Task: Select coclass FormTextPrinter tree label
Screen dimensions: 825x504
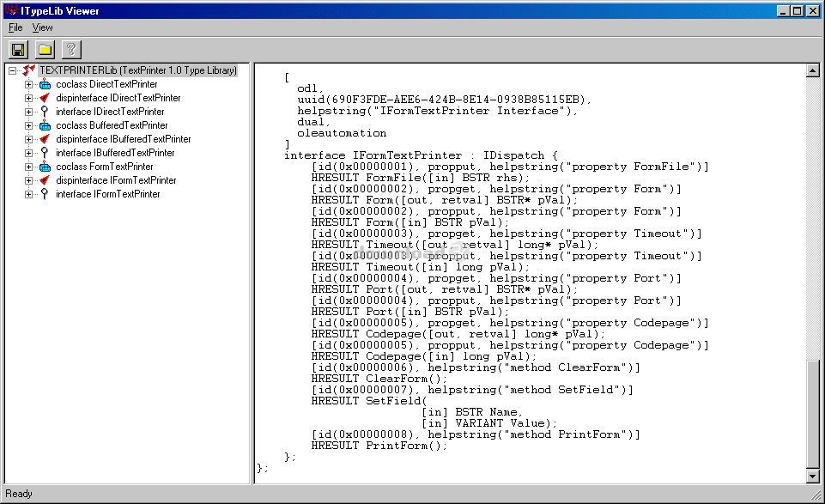Action: (x=105, y=167)
